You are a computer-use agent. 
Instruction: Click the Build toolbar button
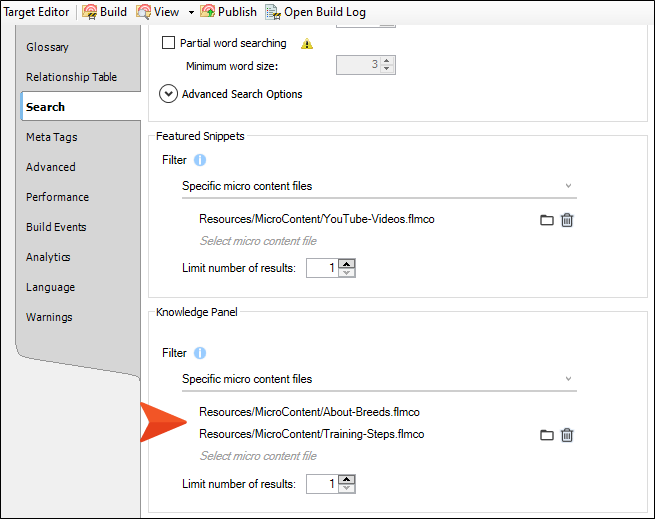click(104, 12)
